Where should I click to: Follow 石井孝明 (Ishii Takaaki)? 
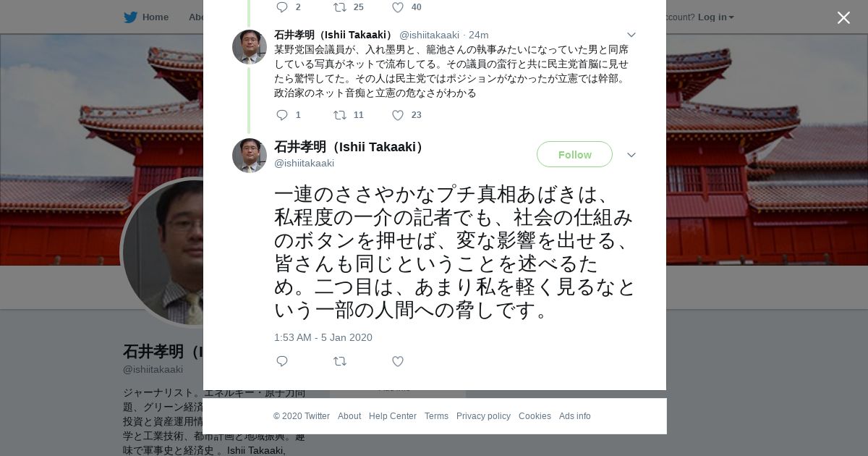(574, 154)
